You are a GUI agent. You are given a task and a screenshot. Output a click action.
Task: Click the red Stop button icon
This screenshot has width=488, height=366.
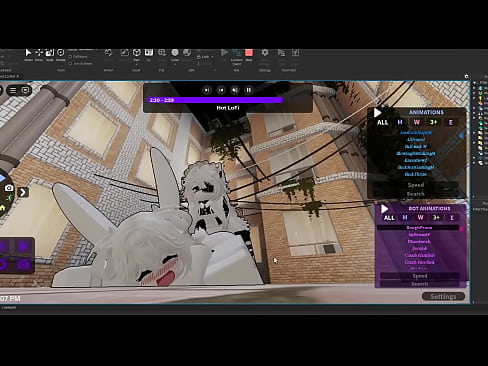(x=249, y=53)
